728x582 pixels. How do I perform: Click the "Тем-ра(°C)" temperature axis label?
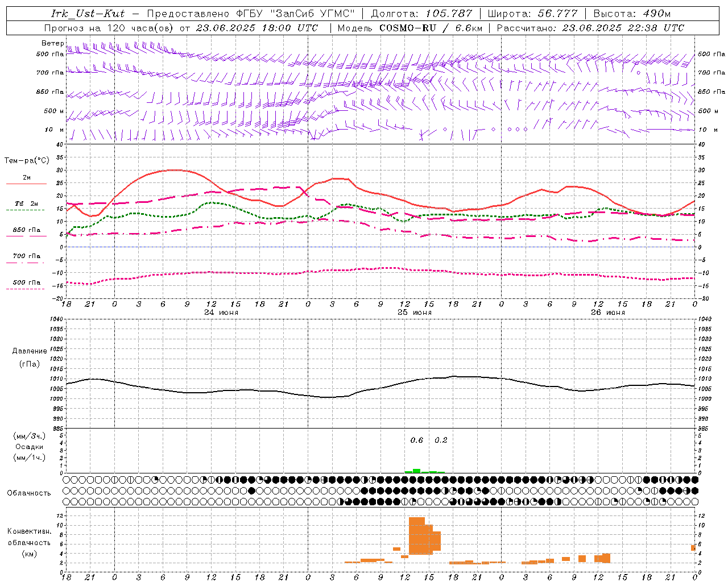27,161
